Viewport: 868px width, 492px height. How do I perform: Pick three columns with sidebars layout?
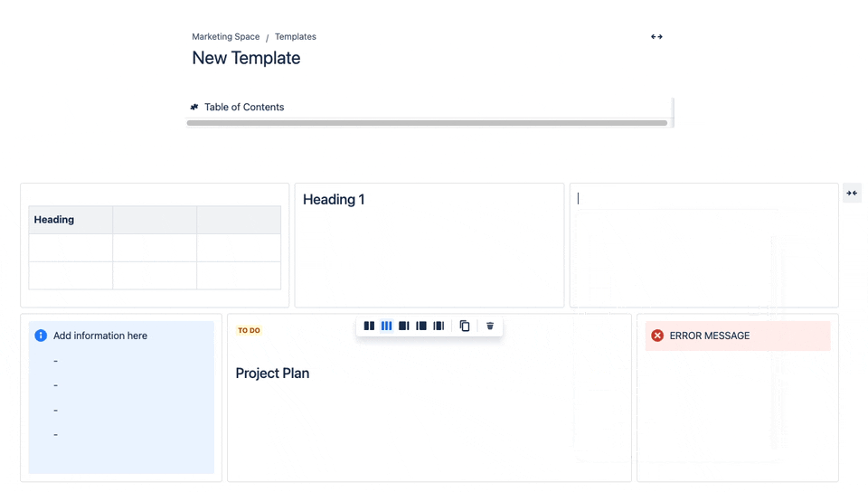[439, 326]
